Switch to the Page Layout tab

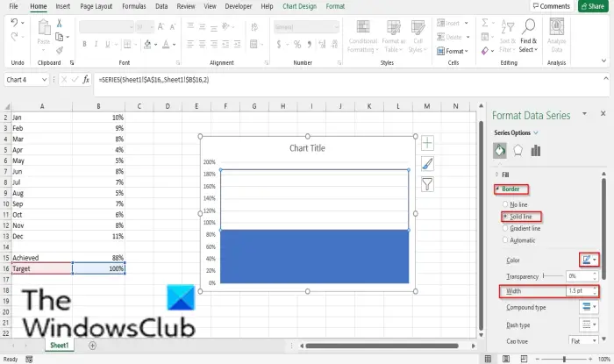(96, 6)
